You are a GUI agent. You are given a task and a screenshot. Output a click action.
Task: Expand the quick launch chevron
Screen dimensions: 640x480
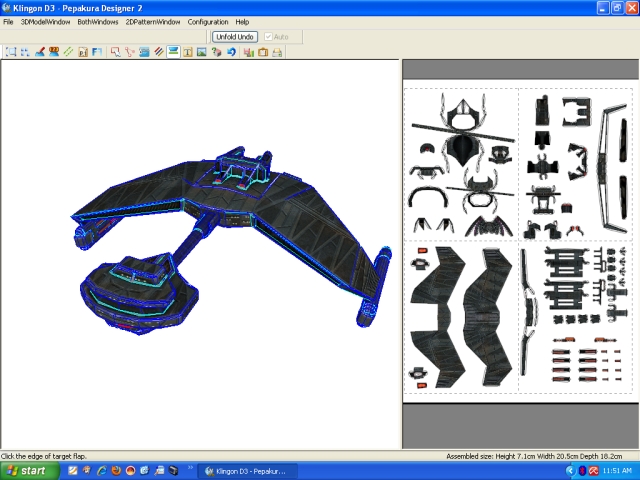point(190,467)
